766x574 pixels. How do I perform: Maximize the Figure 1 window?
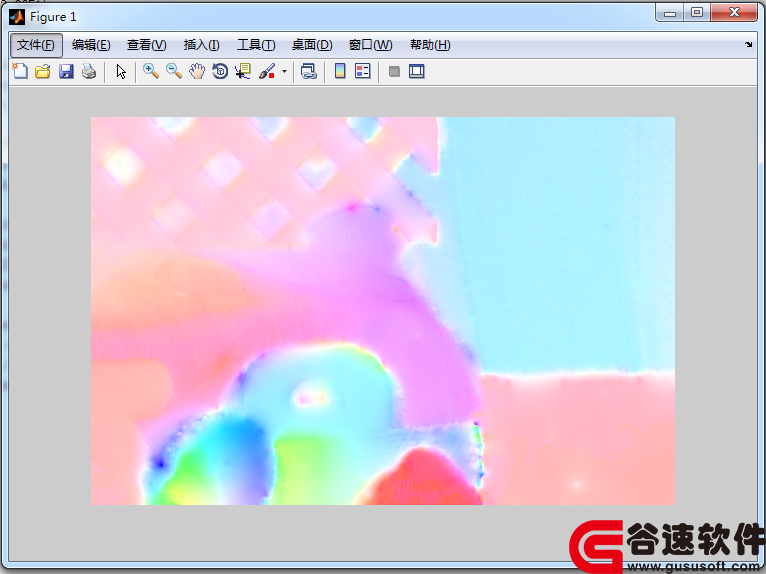(x=697, y=13)
